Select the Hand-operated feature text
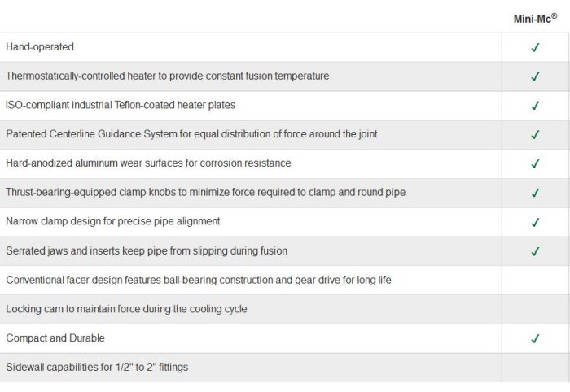Screen dimensions: 570x392 point(40,47)
